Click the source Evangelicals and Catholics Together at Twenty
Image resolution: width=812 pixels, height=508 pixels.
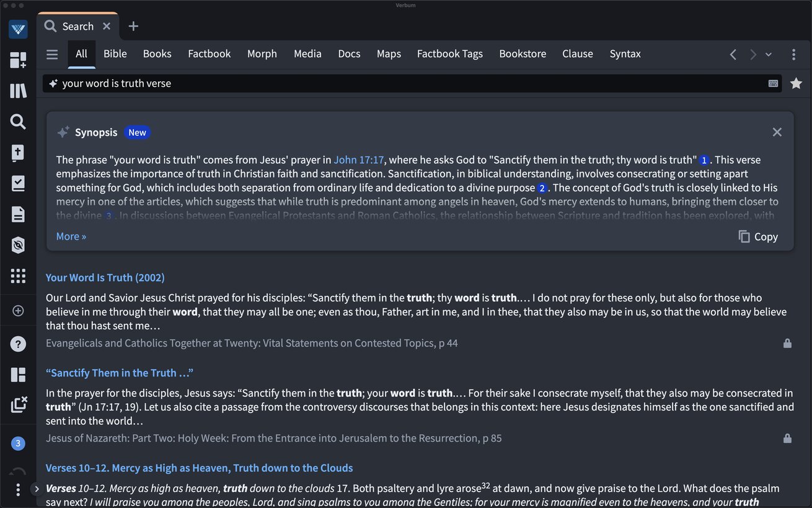252,343
